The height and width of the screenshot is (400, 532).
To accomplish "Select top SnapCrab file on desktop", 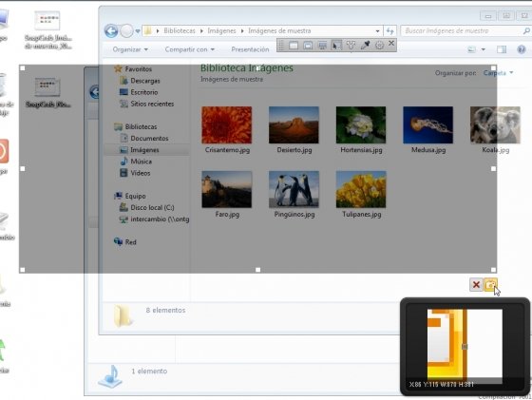I will 47,29.
